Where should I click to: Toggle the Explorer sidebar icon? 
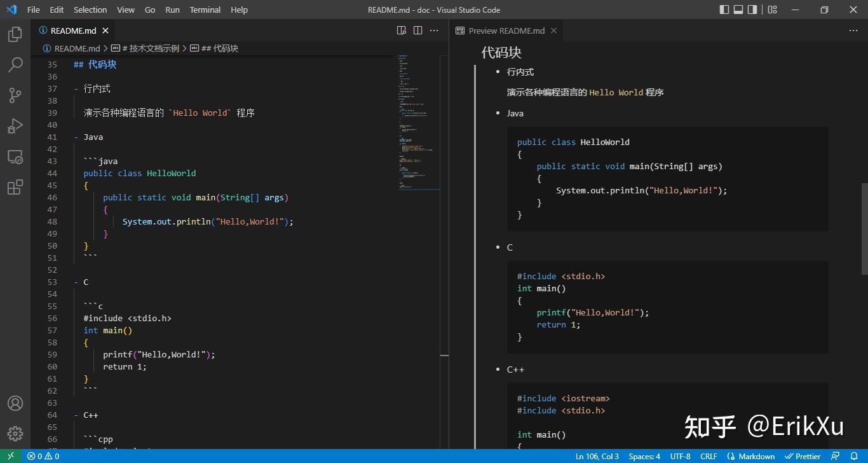(x=15, y=34)
